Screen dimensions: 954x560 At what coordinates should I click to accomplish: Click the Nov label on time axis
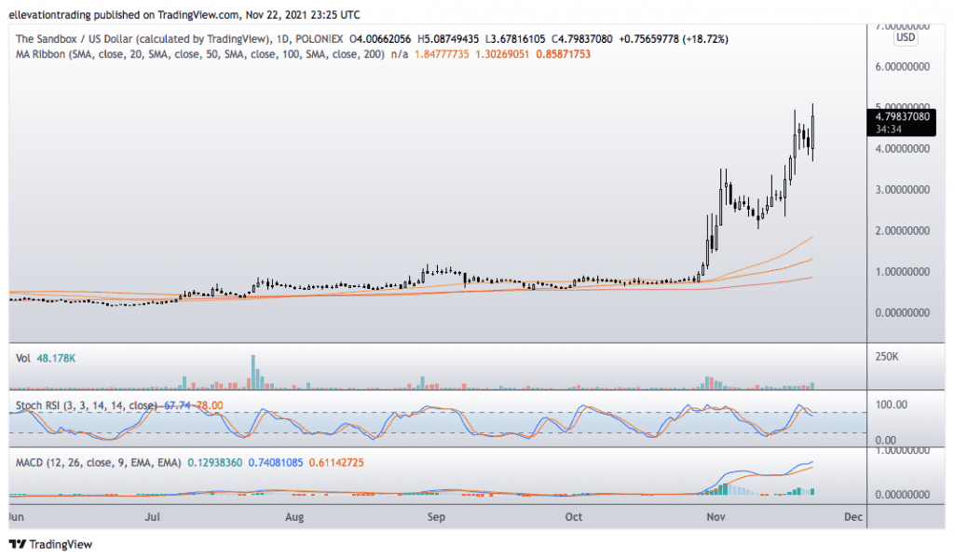pos(716,517)
